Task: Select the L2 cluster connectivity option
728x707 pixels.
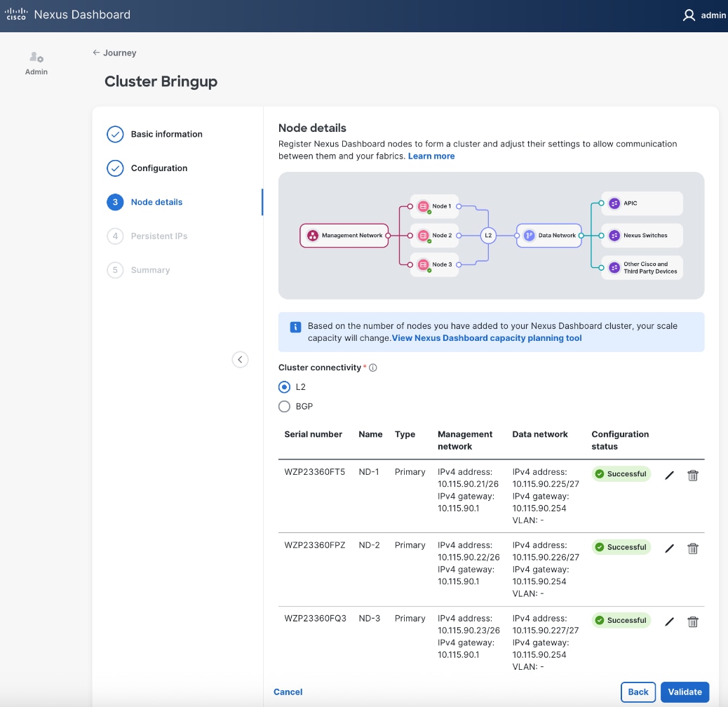Action: click(x=285, y=387)
